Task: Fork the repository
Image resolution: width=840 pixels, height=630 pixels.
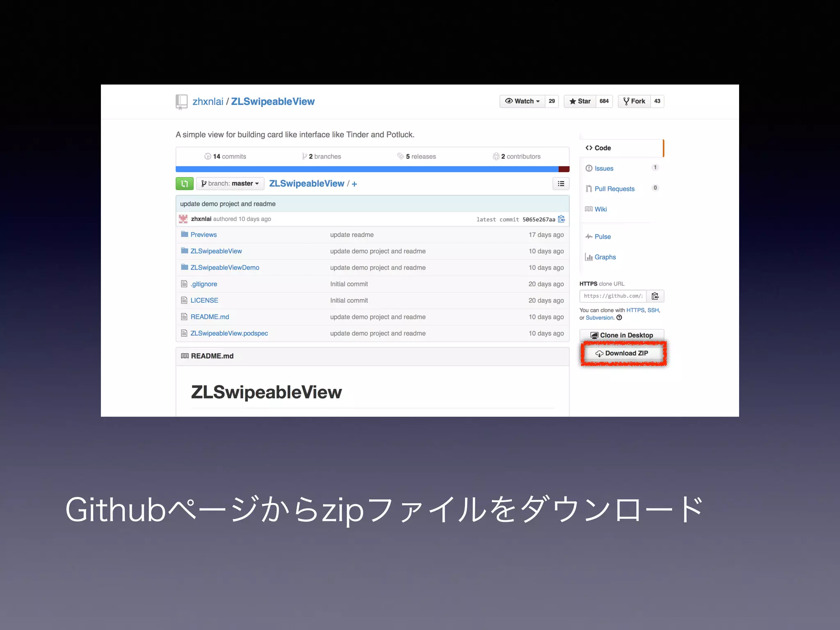Action: point(634,101)
